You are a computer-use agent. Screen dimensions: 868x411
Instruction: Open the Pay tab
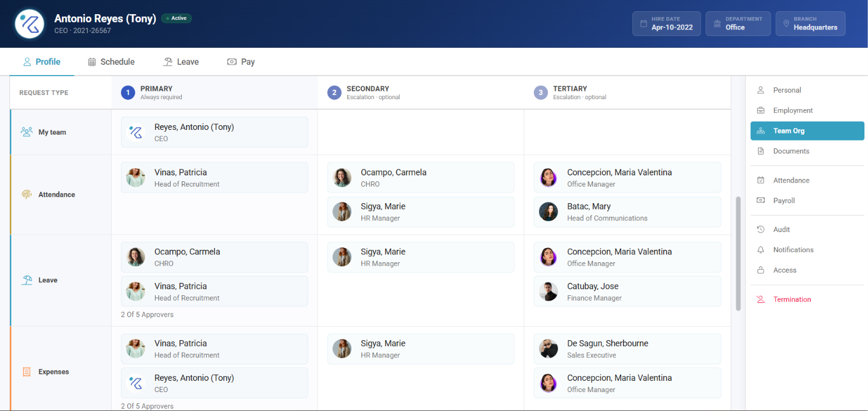point(241,61)
